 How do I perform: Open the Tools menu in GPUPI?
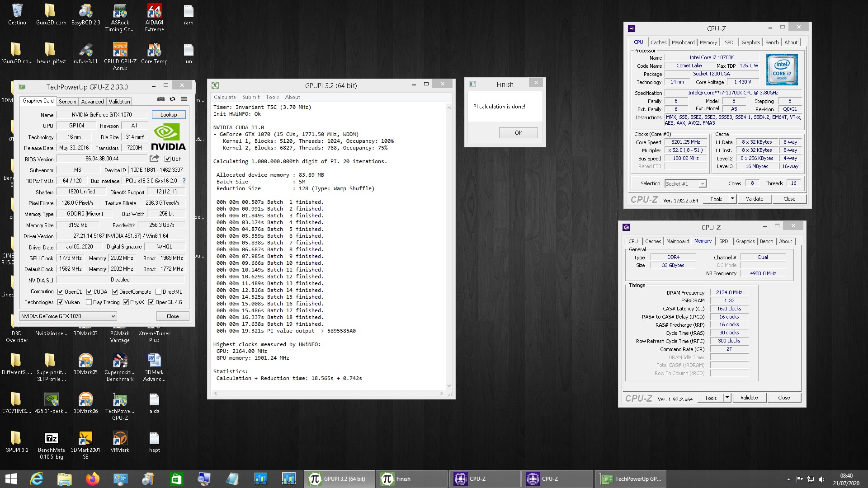pos(272,97)
